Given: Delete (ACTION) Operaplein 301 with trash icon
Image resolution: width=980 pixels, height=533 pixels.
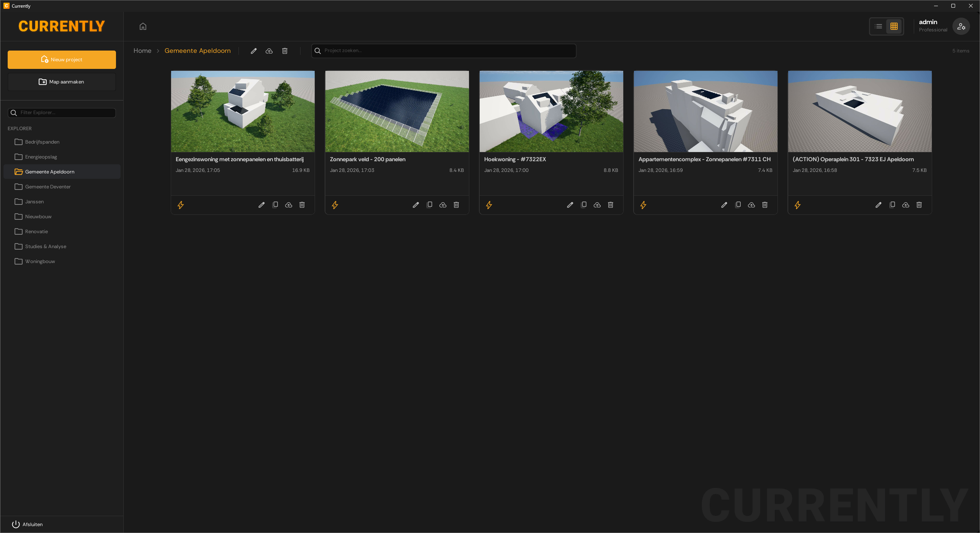Looking at the screenshot, I should (919, 205).
